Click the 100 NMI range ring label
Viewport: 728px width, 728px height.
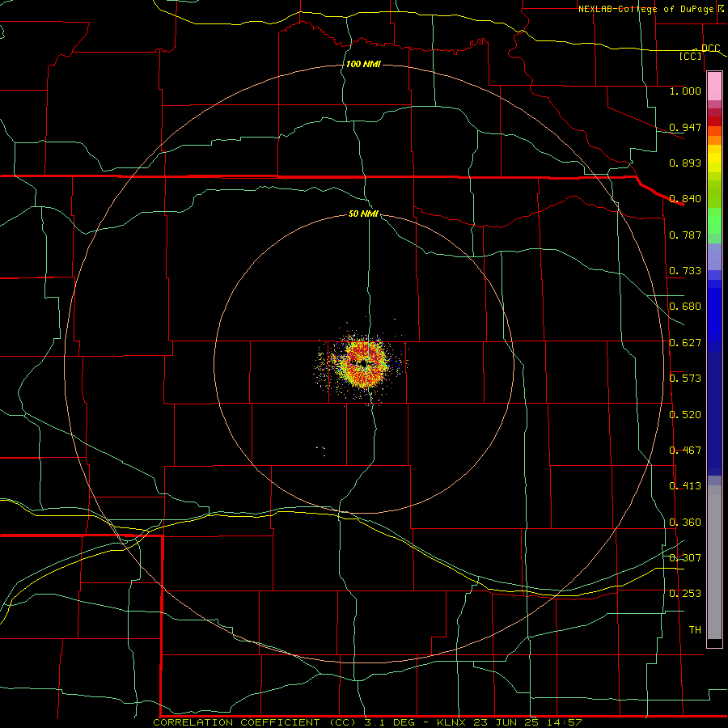363,64
